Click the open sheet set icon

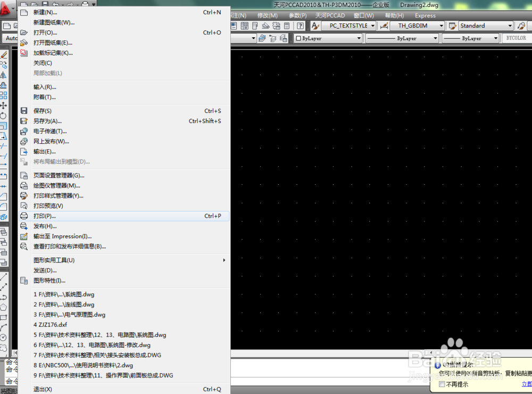coord(24,43)
